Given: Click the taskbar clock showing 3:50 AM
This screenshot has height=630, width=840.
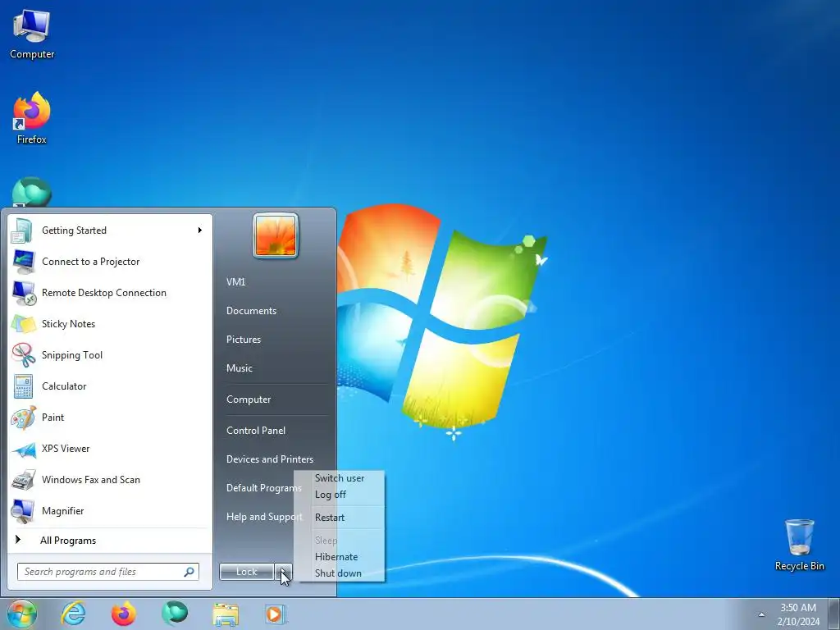Looking at the screenshot, I should 798,614.
